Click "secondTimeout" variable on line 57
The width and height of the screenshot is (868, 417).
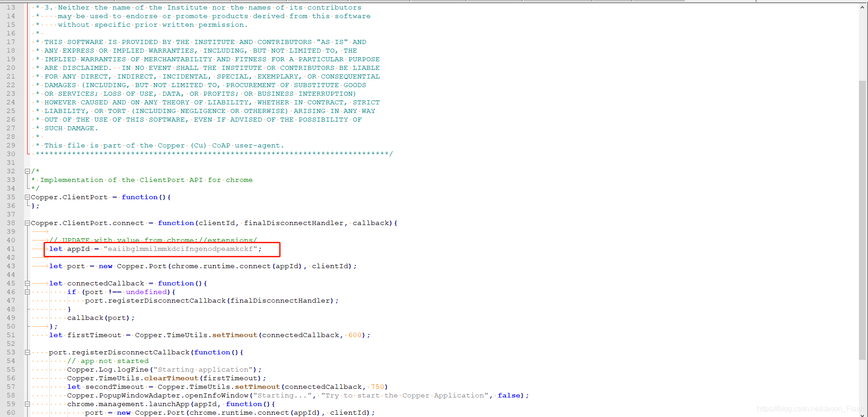115,387
